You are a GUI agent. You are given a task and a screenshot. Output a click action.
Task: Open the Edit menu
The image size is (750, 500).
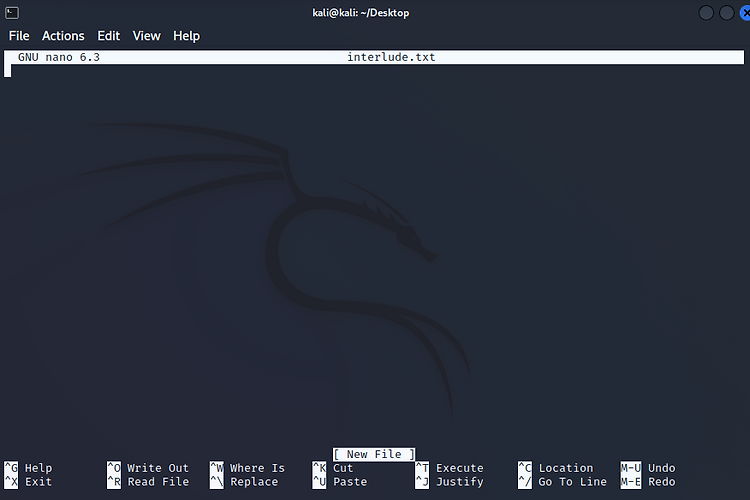point(109,36)
